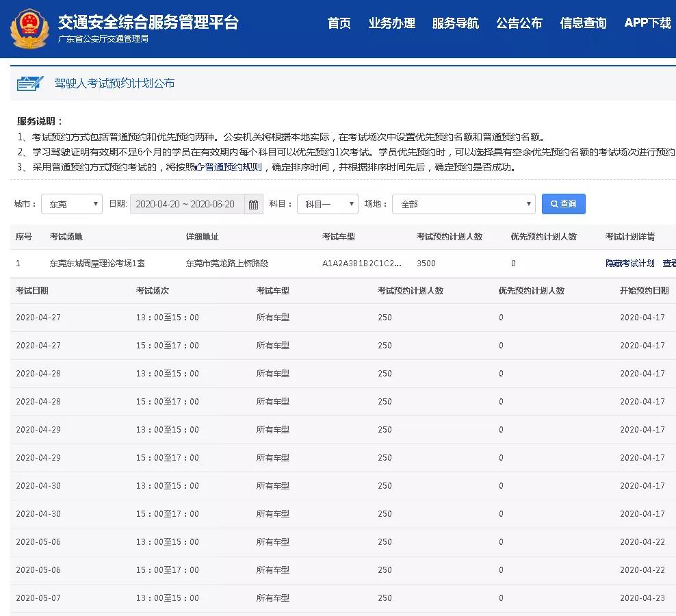Select venue name 东莞东城周屋理论考场1室
This screenshot has height=616, width=676.
point(97,263)
